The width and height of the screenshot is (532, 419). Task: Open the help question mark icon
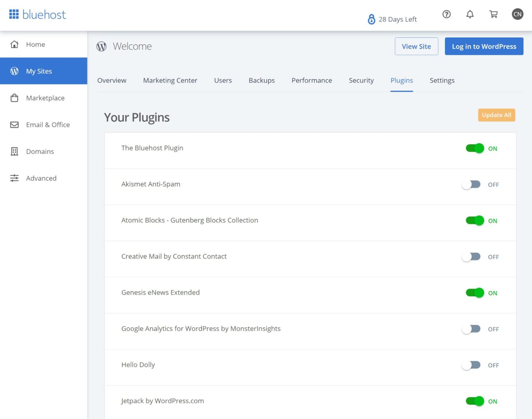[446, 14]
